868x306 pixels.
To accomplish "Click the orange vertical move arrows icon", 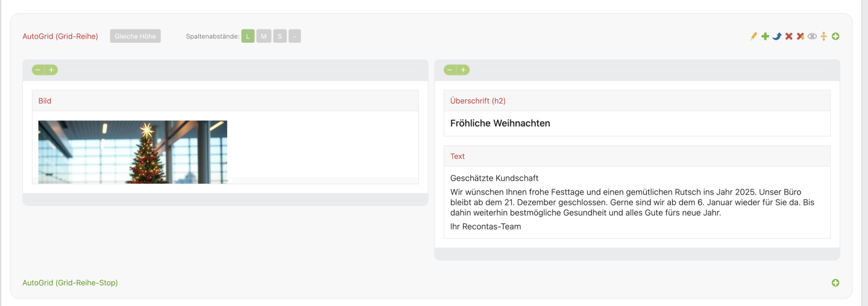I will (823, 37).
